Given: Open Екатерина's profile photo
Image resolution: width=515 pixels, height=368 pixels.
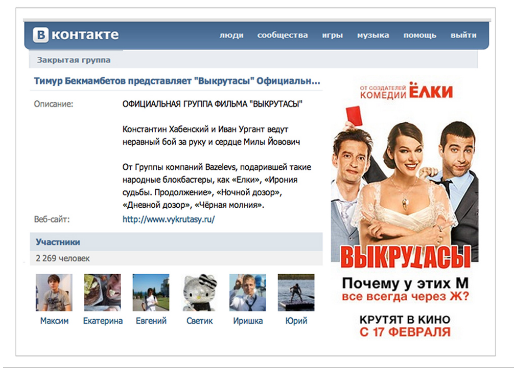Looking at the screenshot, I should coord(102,292).
